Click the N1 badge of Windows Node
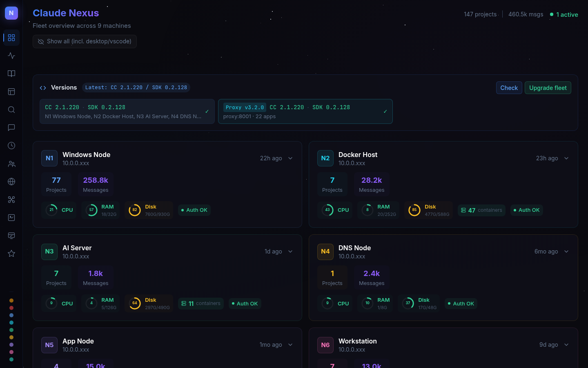The height and width of the screenshot is (368, 588). [x=49, y=158]
